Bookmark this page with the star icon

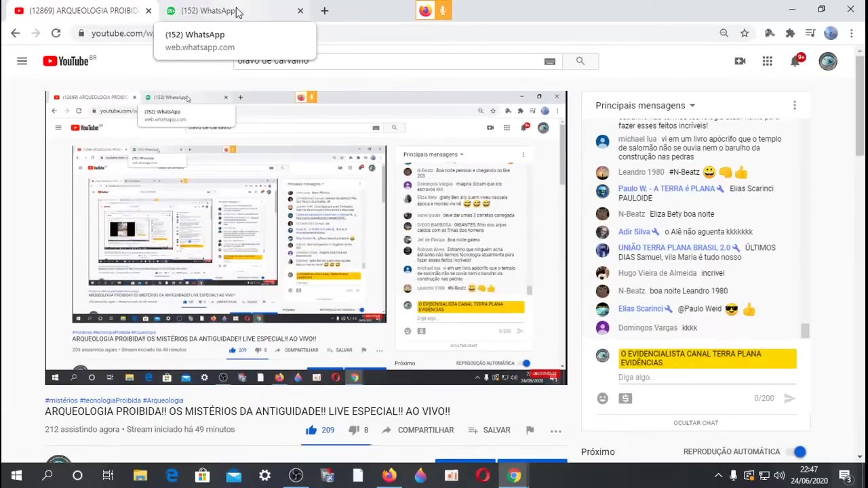(x=745, y=33)
